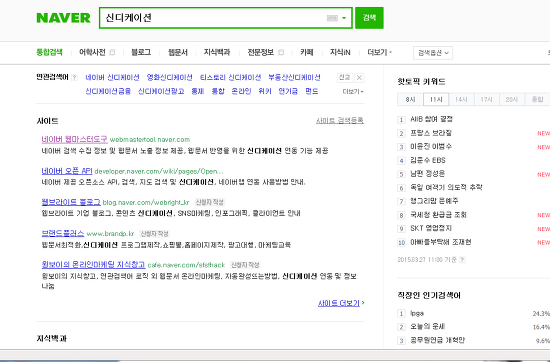The height and width of the screenshot is (362, 550).
Task: Click the cafe.naver.com/sfsfhack result title
Action: (93, 264)
